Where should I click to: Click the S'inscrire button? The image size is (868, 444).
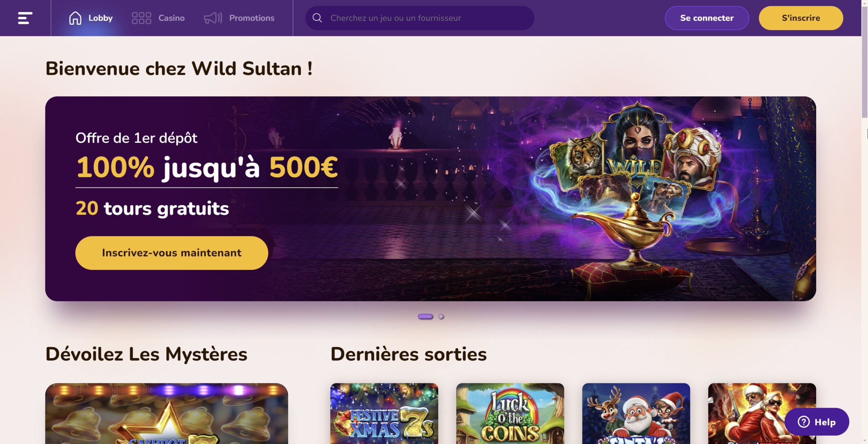801,18
